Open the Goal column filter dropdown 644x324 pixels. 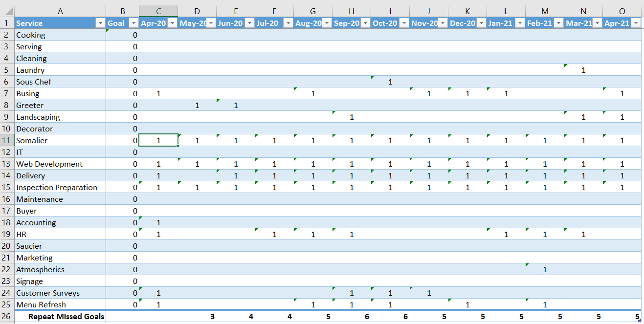133,23
